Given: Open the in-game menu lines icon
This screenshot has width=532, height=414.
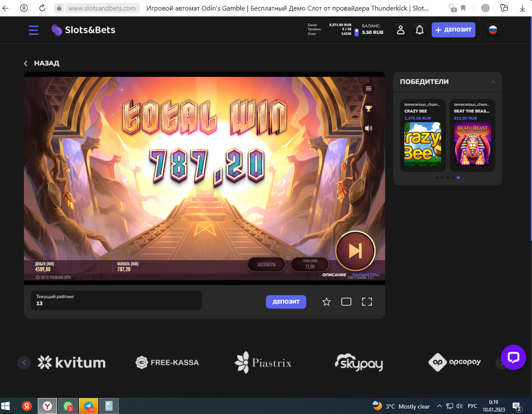Looking at the screenshot, I should [x=368, y=89].
